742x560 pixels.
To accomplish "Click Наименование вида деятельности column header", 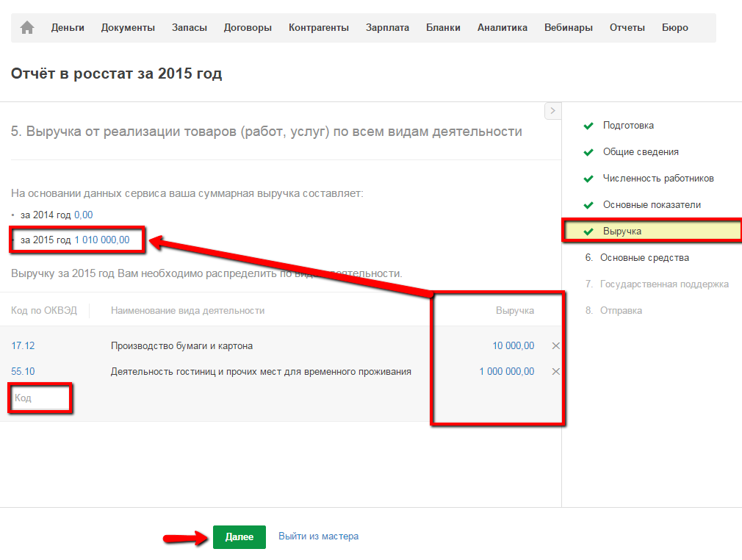I will [x=187, y=311].
